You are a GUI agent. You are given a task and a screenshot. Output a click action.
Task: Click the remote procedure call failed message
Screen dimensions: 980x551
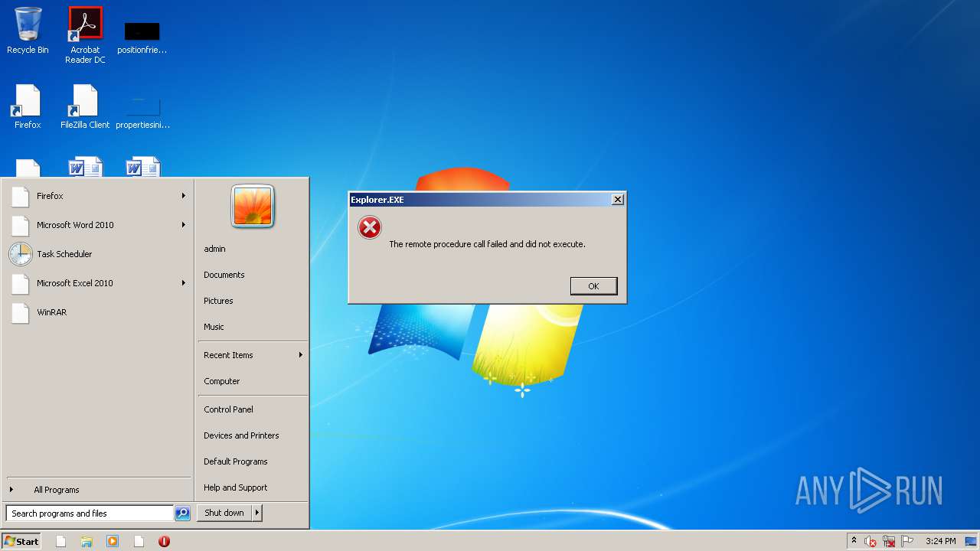click(x=487, y=244)
